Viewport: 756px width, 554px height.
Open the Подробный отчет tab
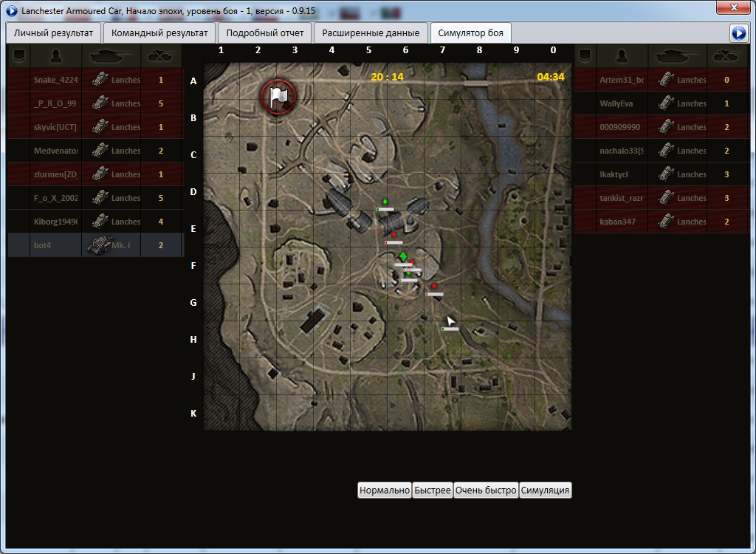click(265, 33)
